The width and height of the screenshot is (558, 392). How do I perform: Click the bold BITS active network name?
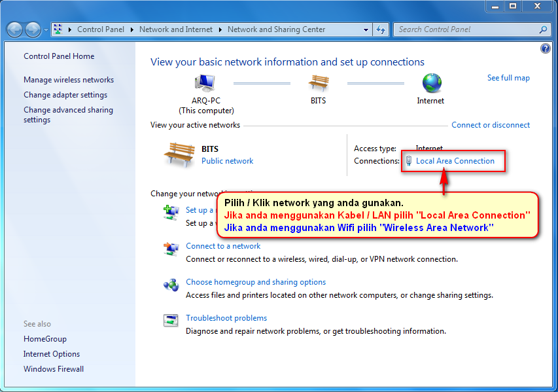[x=210, y=149]
